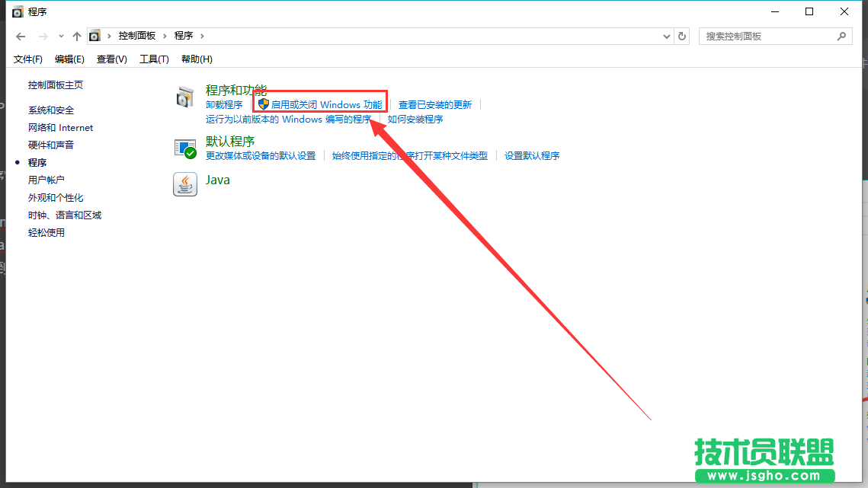Refresh the control panel view
Viewport: 868px width, 488px height.
point(682,36)
